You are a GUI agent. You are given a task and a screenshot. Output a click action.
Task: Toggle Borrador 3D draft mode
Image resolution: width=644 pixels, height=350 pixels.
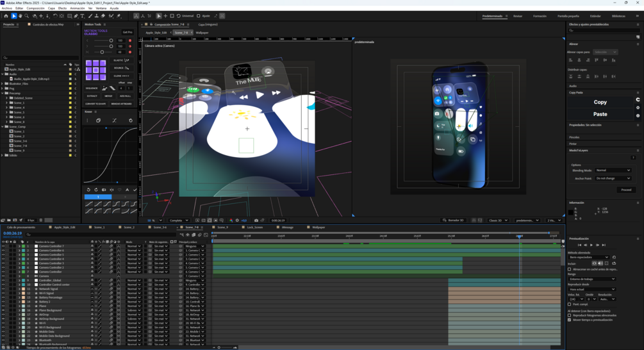pos(452,220)
